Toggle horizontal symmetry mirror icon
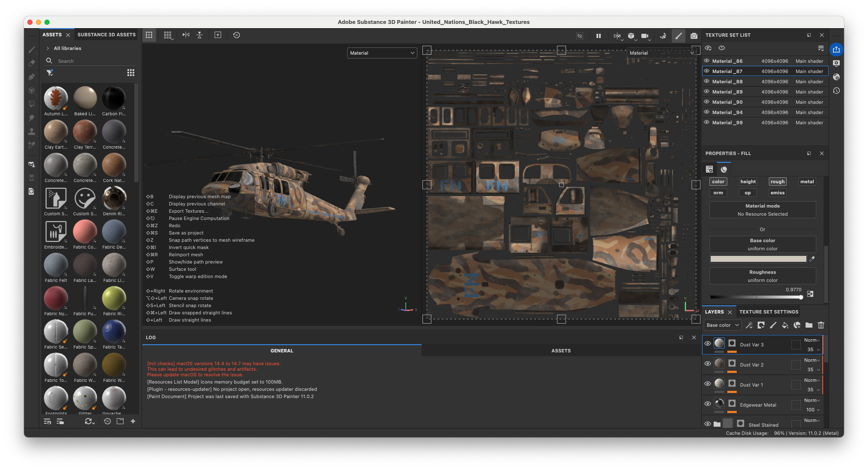 pos(186,35)
